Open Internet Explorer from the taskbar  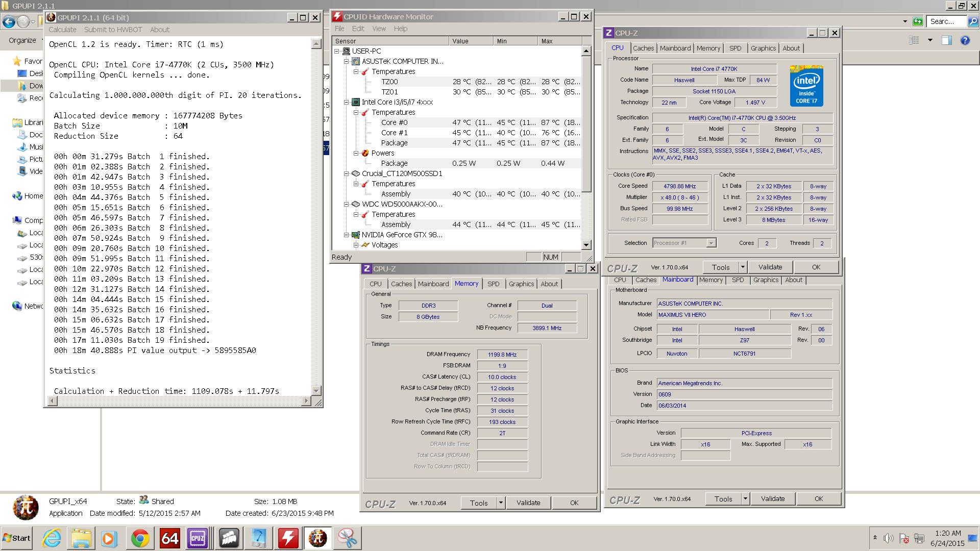click(x=52, y=538)
